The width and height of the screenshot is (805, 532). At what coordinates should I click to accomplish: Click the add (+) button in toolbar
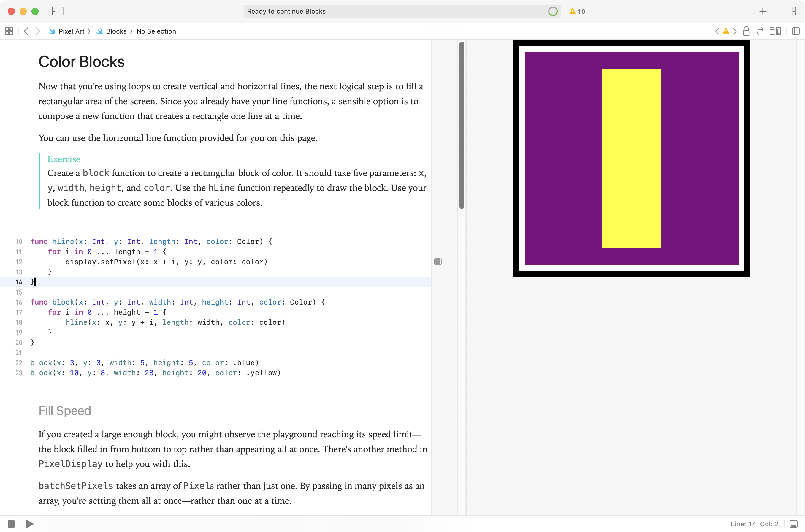pyautogui.click(x=763, y=11)
